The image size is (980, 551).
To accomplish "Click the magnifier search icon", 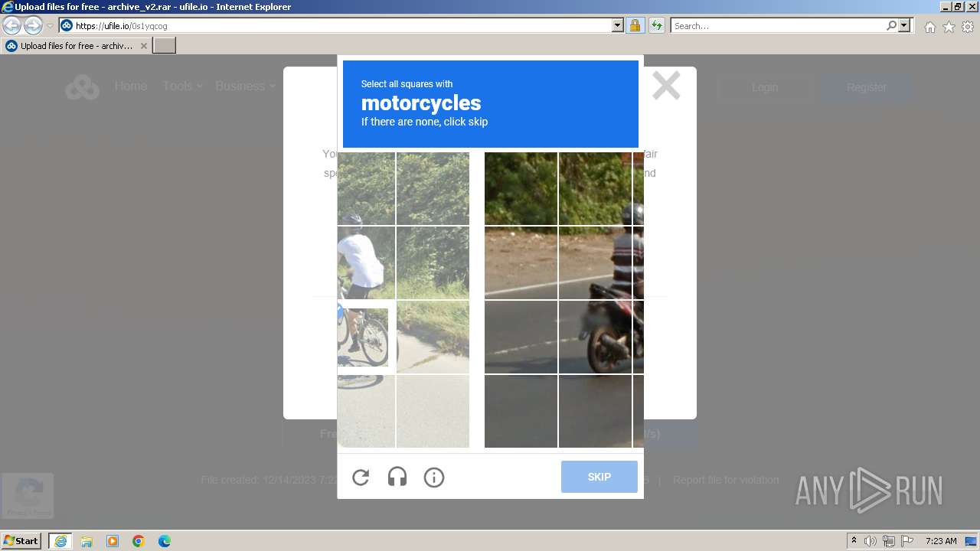I will (x=891, y=26).
